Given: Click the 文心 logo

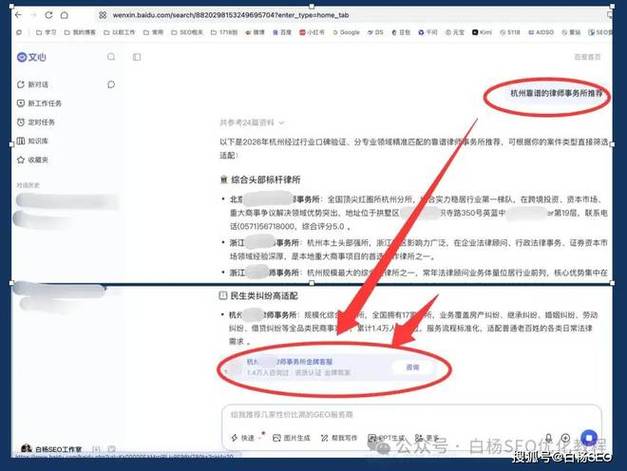Looking at the screenshot, I should click(32, 57).
